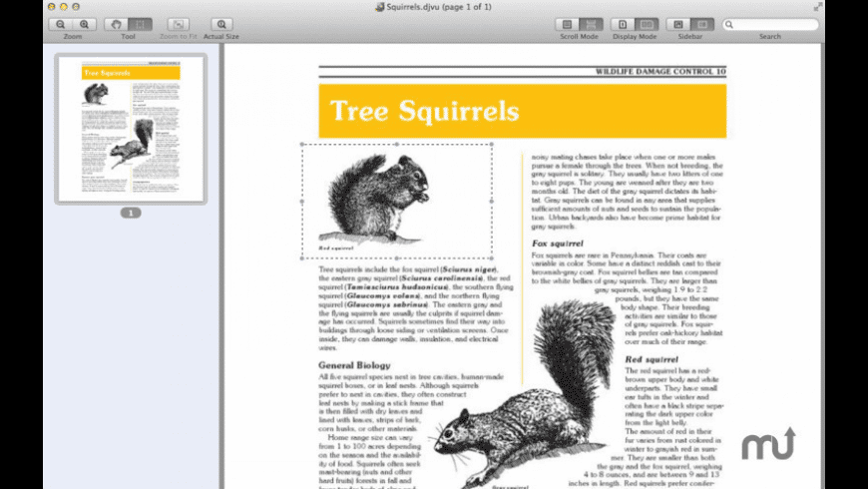
Task: Click the top-middle selection handle
Action: coord(397,144)
